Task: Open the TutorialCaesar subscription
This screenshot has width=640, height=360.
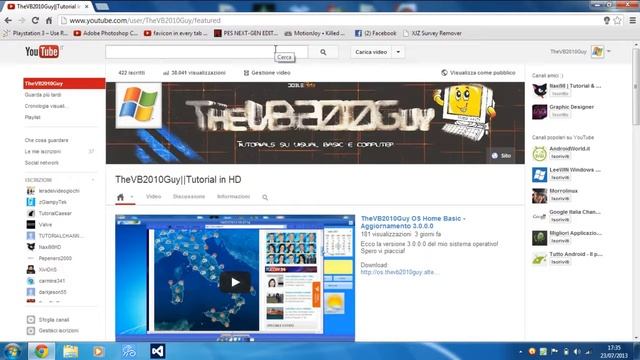Action: tap(55, 213)
